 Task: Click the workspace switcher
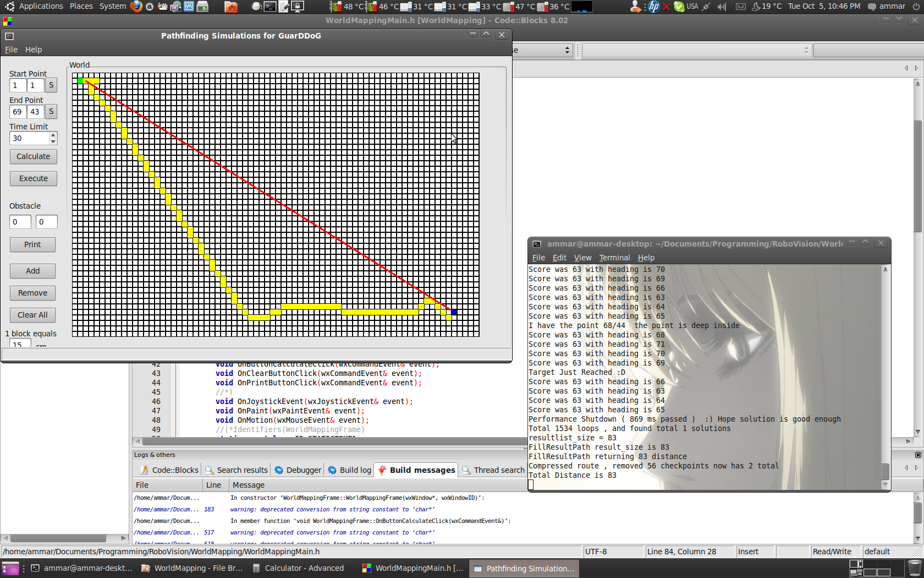pos(876,568)
